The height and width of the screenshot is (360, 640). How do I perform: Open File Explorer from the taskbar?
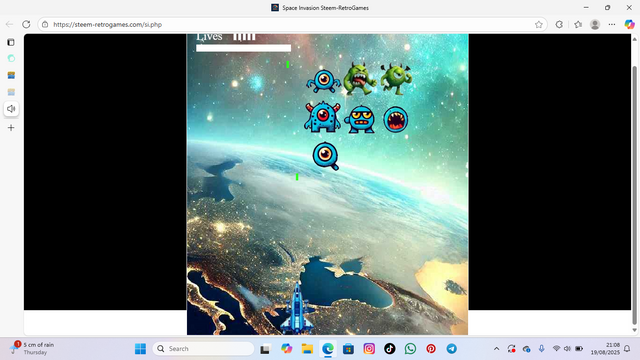(307, 349)
